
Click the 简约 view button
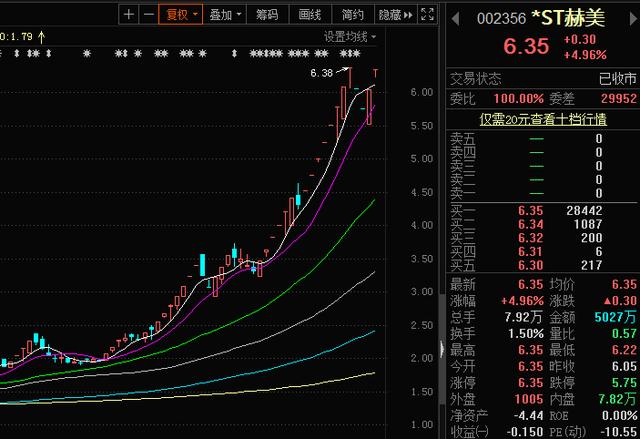coord(352,15)
